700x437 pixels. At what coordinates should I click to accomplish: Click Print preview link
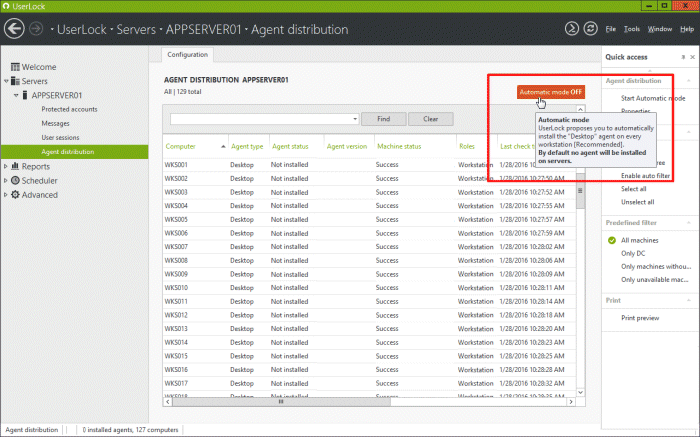[x=640, y=317]
